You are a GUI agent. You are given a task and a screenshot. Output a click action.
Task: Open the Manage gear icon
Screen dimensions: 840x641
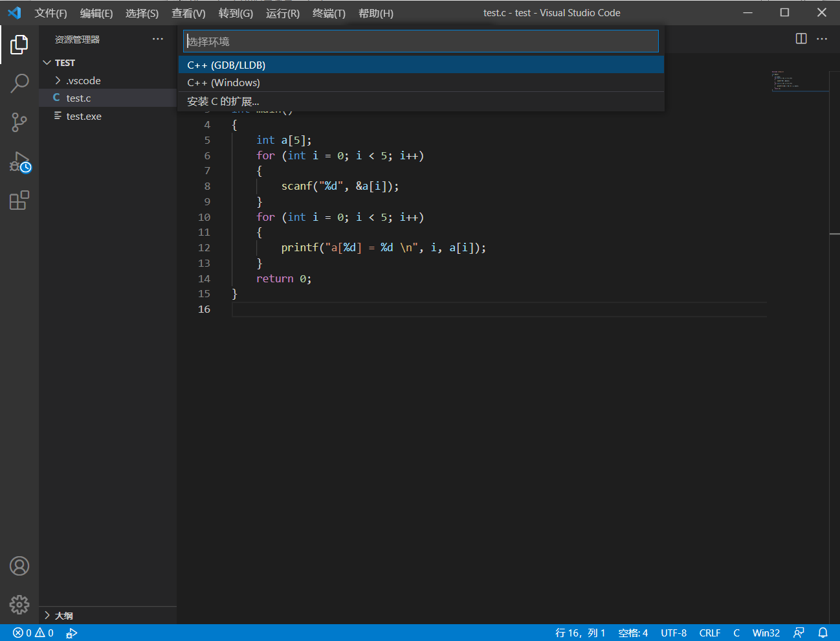tap(19, 605)
